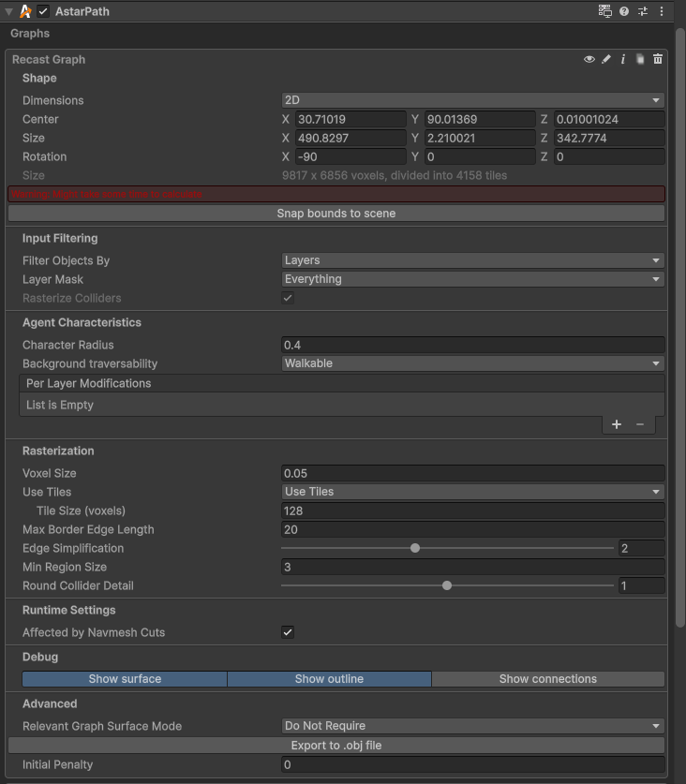
Task: Open the Background traversability dropdown
Action: point(472,363)
